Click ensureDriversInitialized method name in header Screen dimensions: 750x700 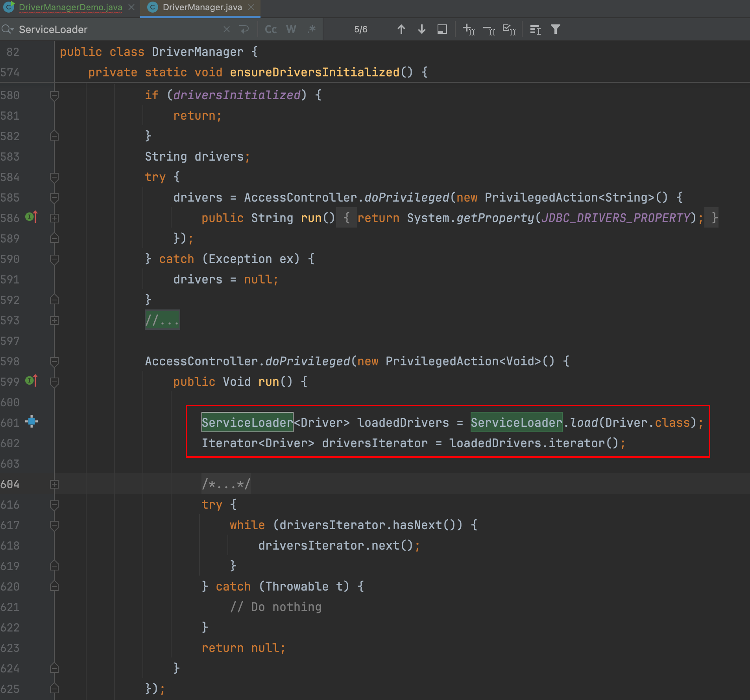click(x=315, y=72)
